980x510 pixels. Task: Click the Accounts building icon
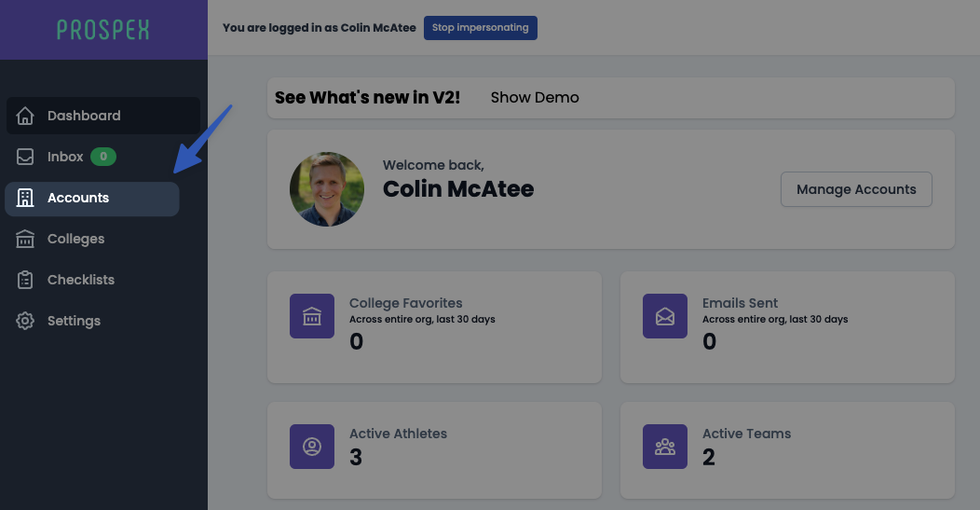click(x=25, y=198)
